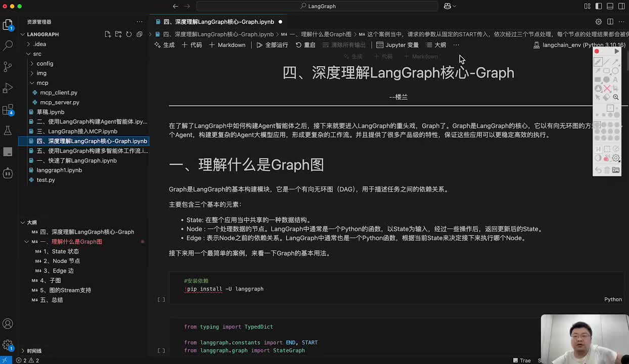The image size is (629, 364).
Task: Open the Search view in activity bar
Action: (x=8, y=45)
